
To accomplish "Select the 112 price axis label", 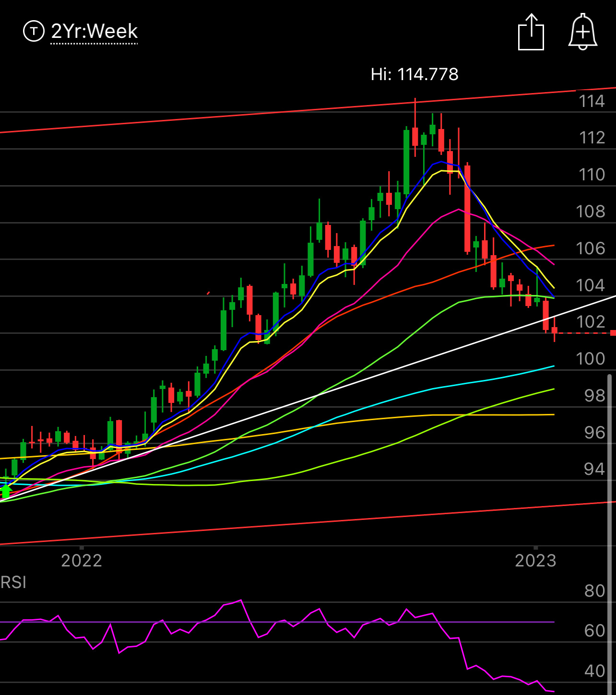I will [592, 138].
